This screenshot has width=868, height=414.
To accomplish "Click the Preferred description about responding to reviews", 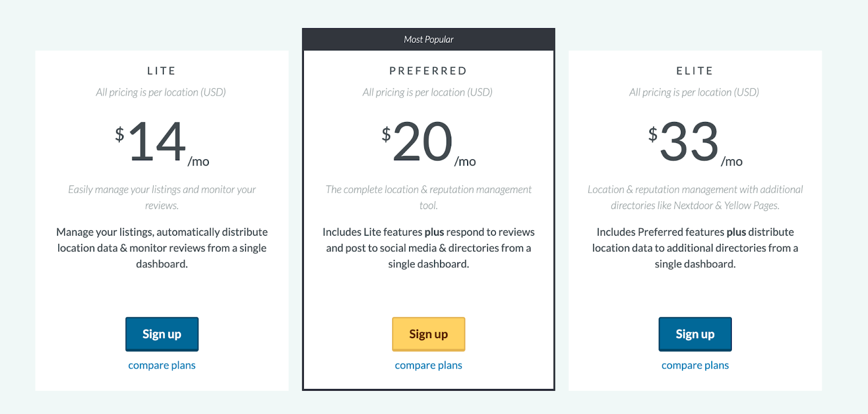I will 429,248.
